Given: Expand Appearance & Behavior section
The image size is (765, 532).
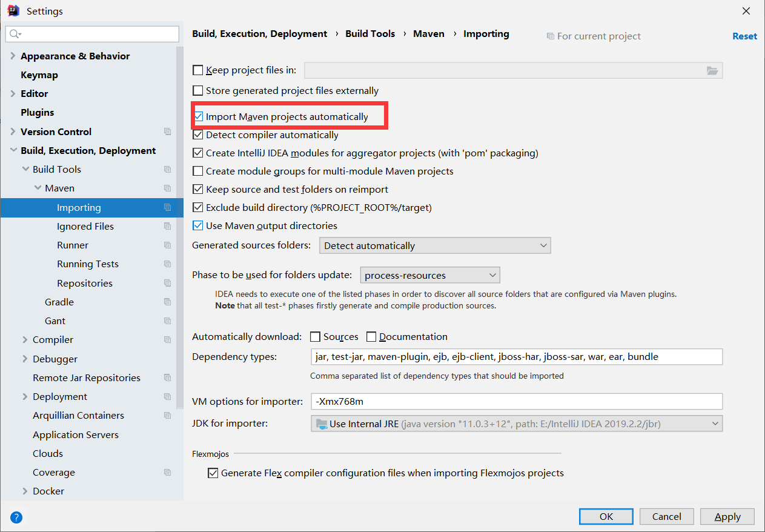Looking at the screenshot, I should coord(13,56).
